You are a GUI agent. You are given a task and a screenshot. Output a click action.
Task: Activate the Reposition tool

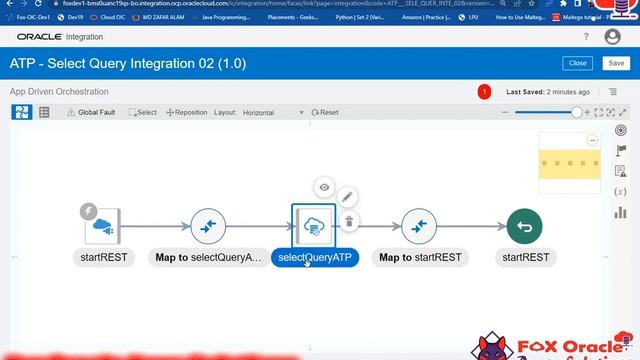pos(187,112)
